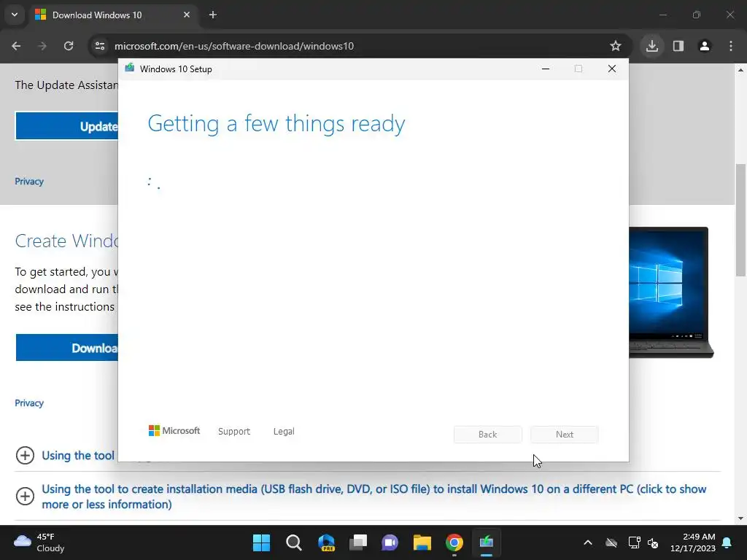Image resolution: width=747 pixels, height=560 pixels.
Task: Click the Windows 10 Setup title bar icon
Action: 130,68
